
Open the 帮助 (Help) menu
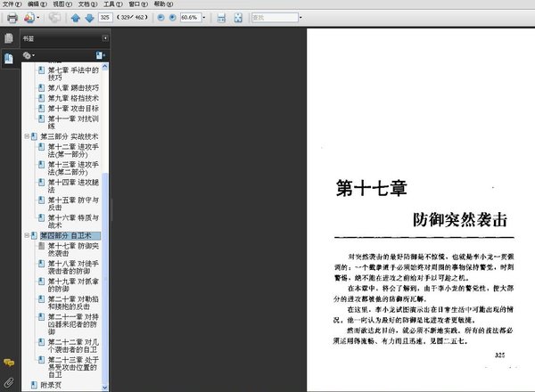point(163,4)
